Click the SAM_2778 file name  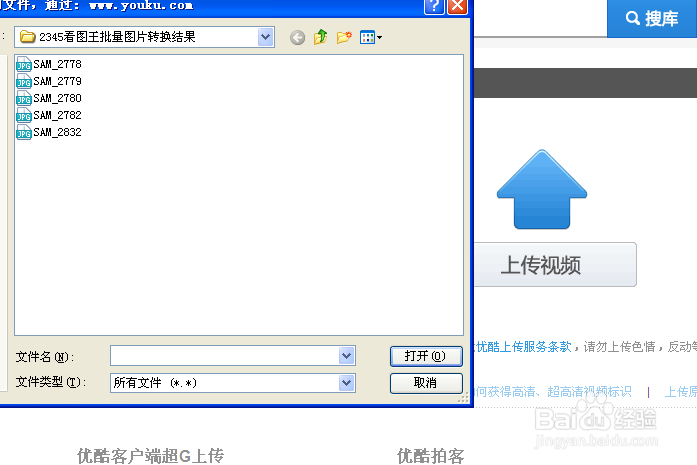pyautogui.click(x=57, y=64)
